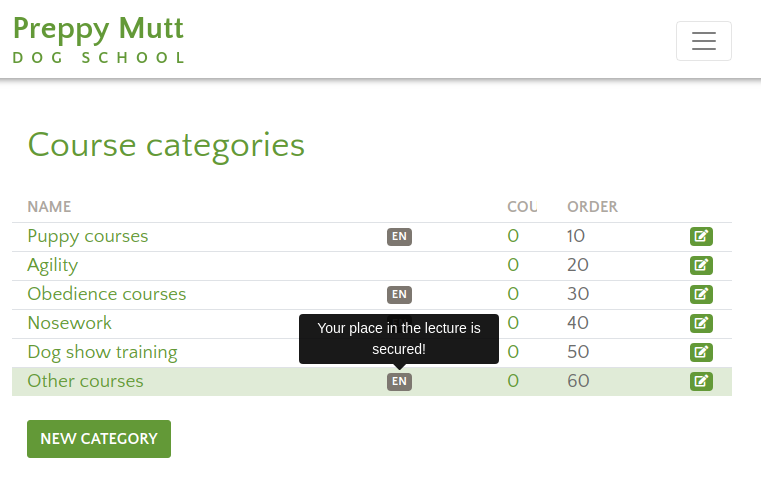
Task: Click edit icon for Nosework row
Action: [x=701, y=324]
